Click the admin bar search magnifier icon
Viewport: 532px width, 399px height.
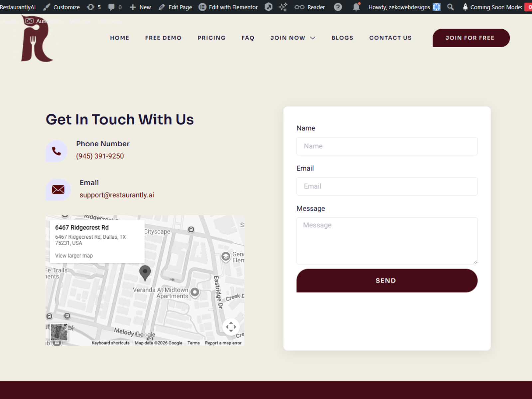click(450, 7)
